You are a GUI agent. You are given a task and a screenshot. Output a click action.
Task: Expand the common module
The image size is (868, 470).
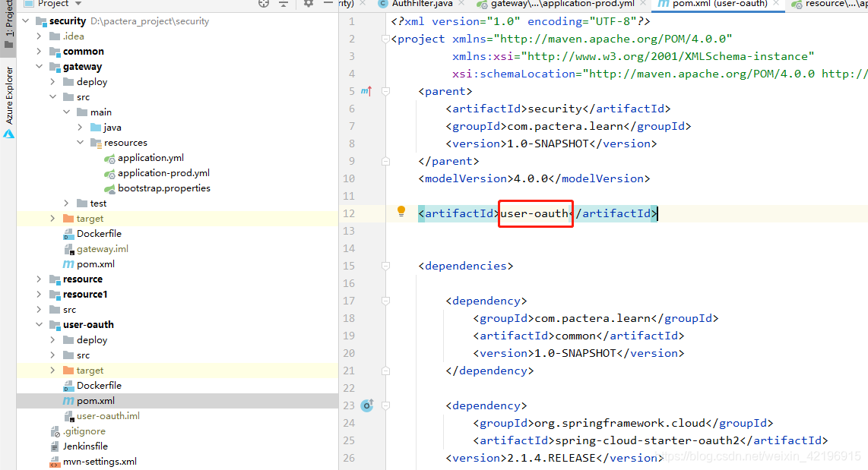click(39, 52)
